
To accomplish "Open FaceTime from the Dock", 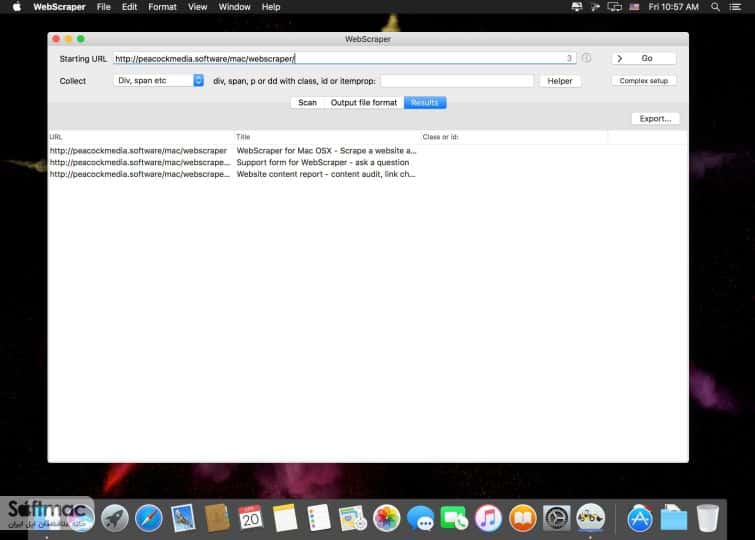I will click(x=454, y=518).
